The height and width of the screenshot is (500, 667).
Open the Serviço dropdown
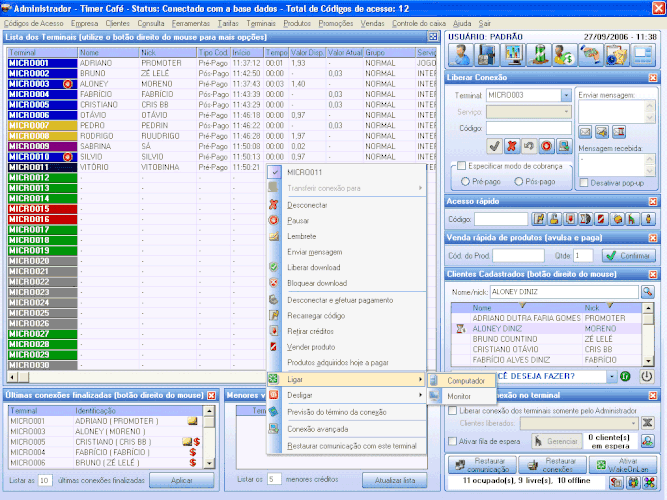[566, 112]
